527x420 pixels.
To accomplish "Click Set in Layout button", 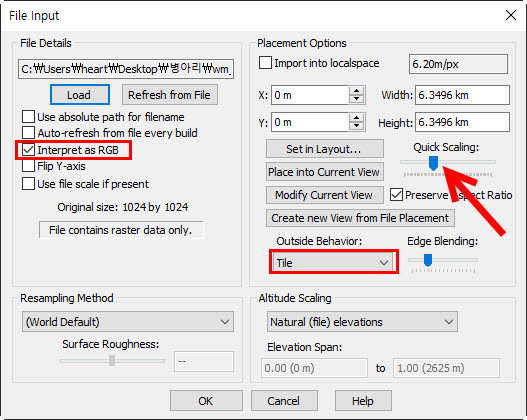I will coord(325,149).
